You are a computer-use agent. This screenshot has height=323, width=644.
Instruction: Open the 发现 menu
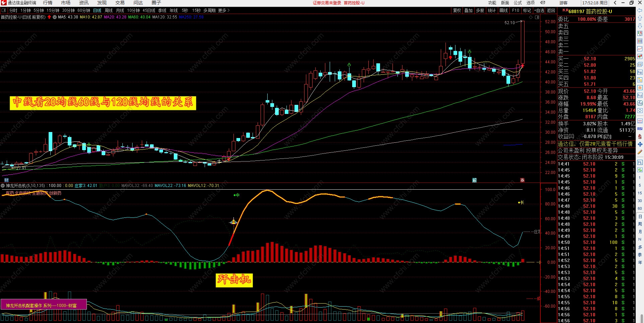(102, 3)
